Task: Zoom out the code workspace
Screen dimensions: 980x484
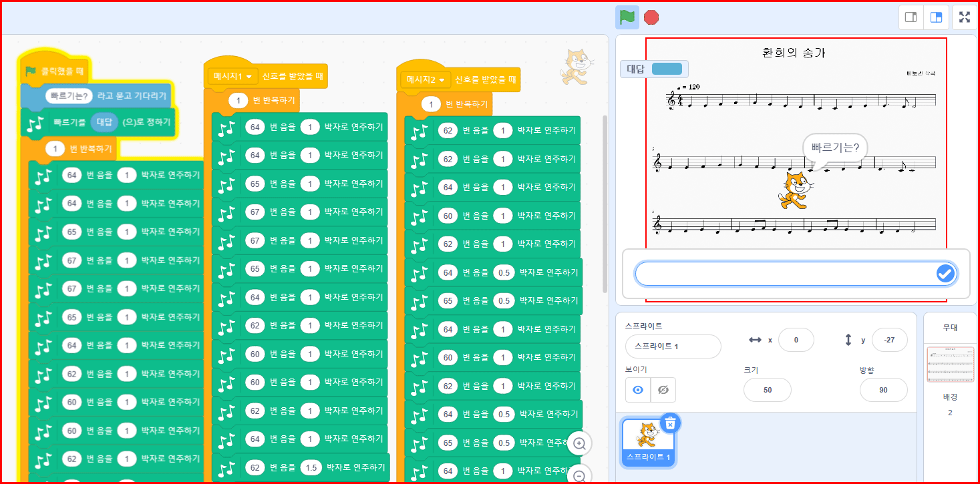Action: 580,475
